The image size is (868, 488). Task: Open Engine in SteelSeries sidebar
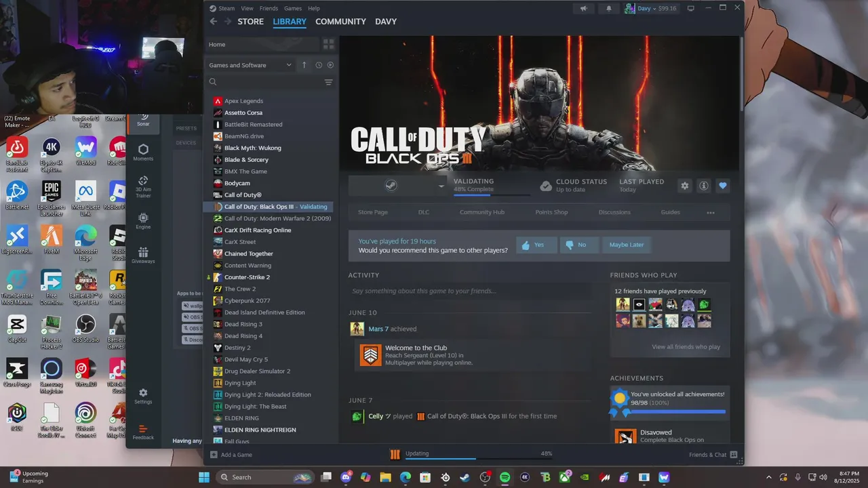pyautogui.click(x=143, y=221)
